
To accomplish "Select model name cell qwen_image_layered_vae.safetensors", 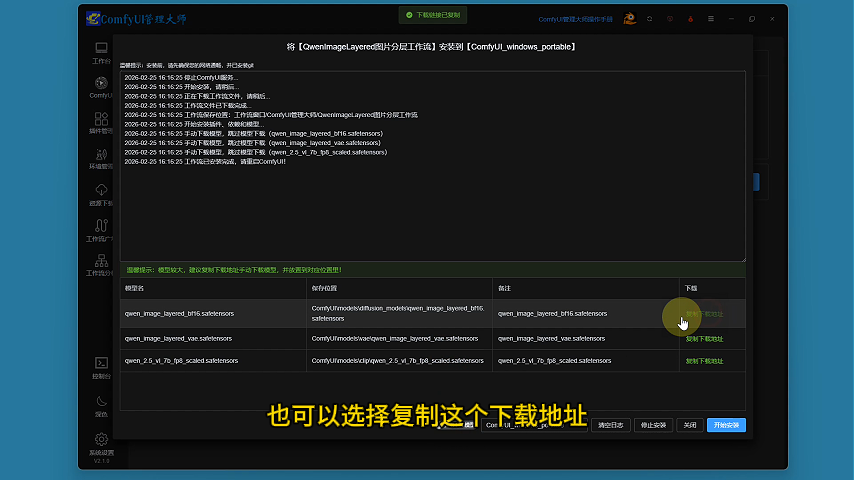I will [x=178, y=339].
